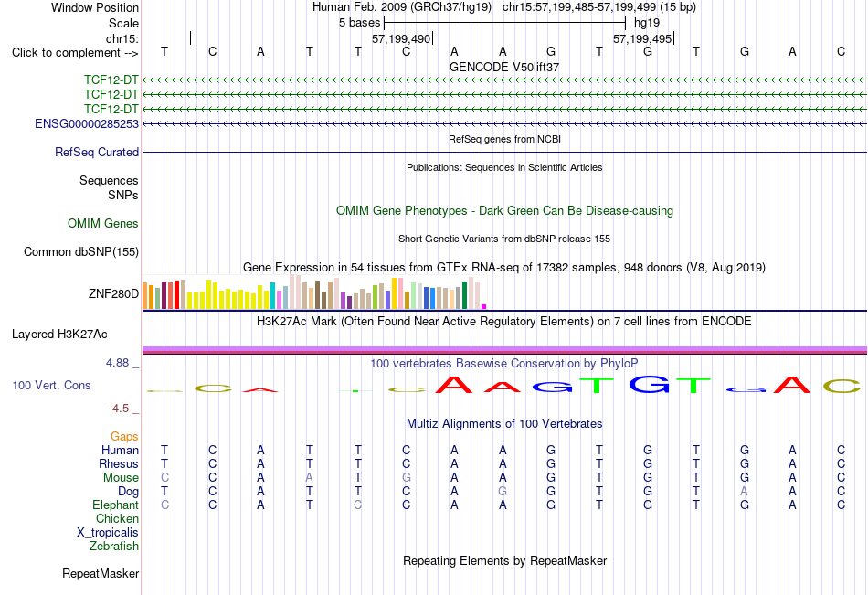Click the 'Click to complement -->' label
868x595 pixels.
click(x=75, y=53)
